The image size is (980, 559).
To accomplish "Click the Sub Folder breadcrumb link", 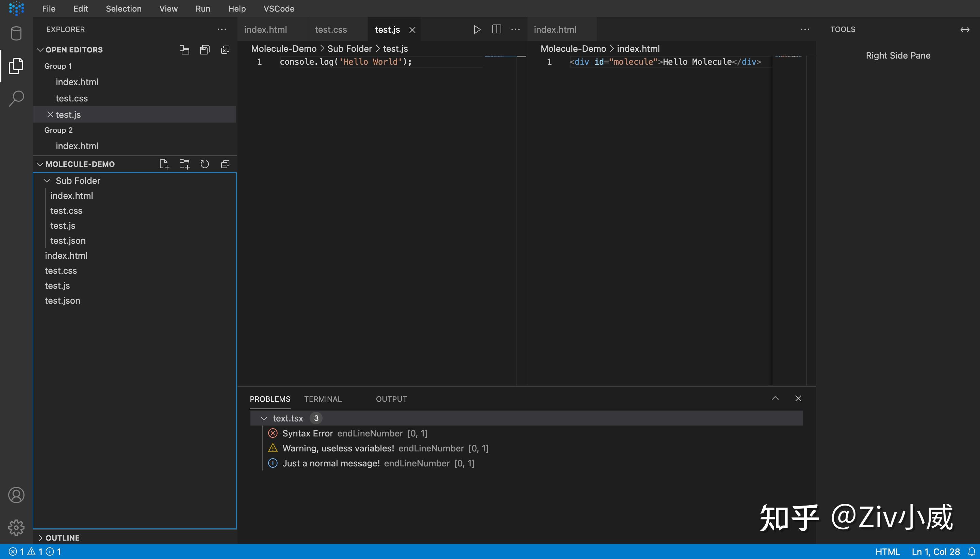I will tap(349, 48).
